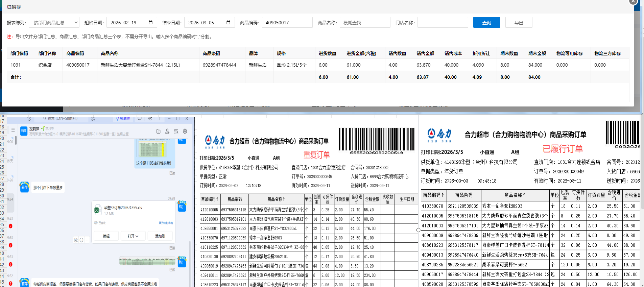Open chat settings gear icon
The image size is (644, 287).
(185, 131)
